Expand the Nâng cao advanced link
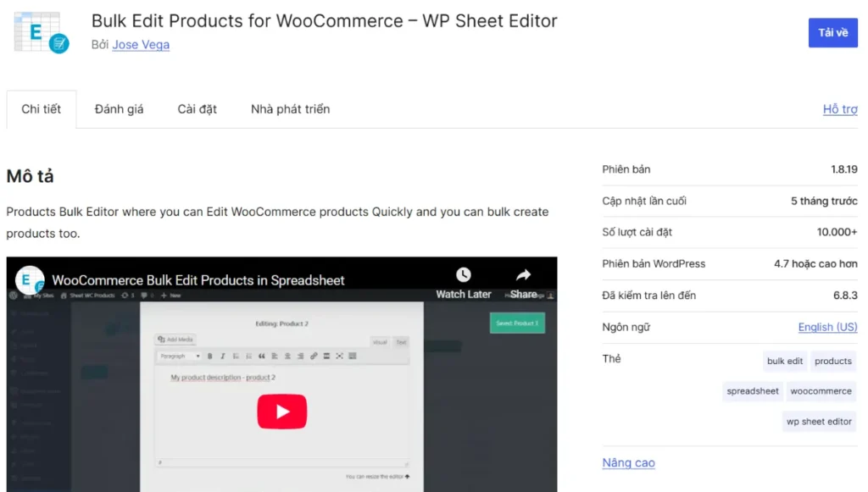The image size is (868, 492). pos(628,463)
